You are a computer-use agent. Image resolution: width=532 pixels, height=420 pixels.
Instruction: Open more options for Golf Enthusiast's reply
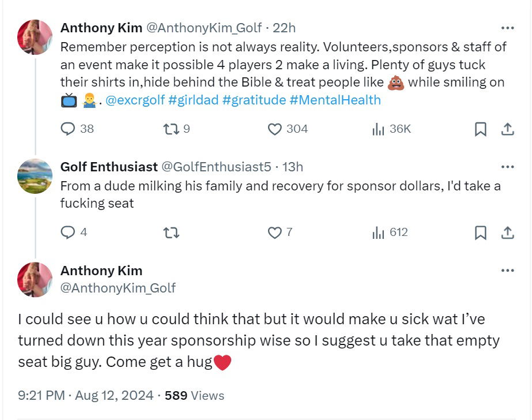[x=508, y=166]
